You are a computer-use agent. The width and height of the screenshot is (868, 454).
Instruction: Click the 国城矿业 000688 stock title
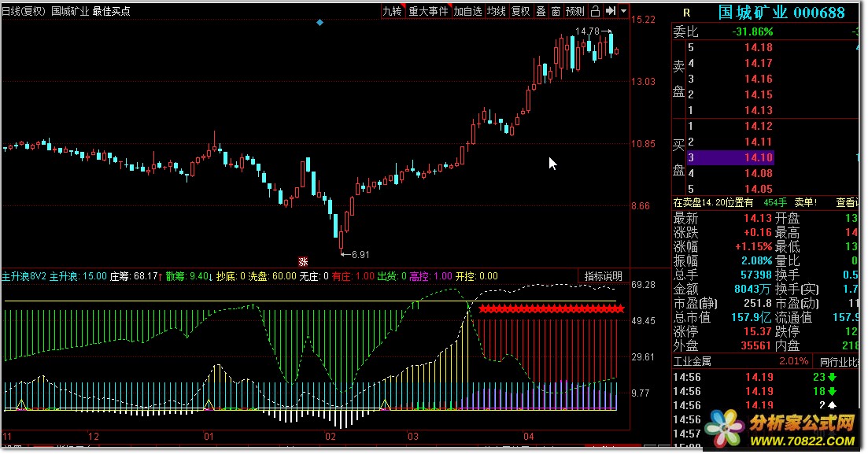781,13
